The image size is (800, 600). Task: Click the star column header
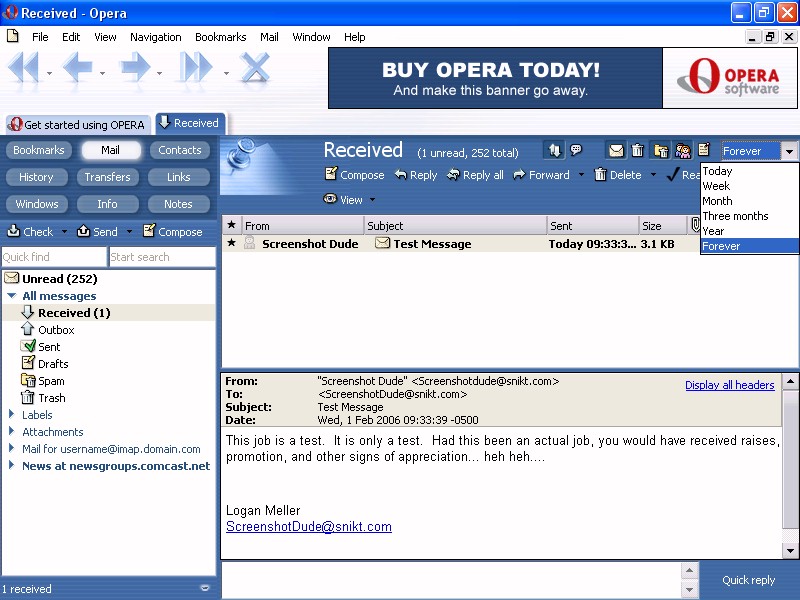click(x=232, y=225)
